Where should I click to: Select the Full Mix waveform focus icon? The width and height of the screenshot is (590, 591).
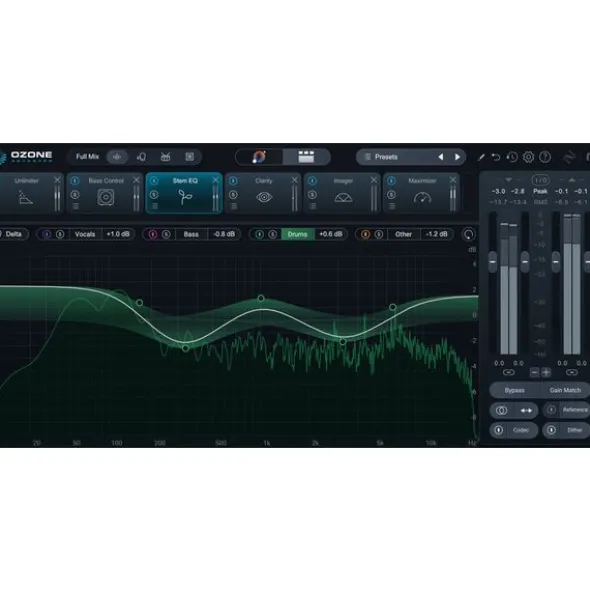pyautogui.click(x=117, y=157)
